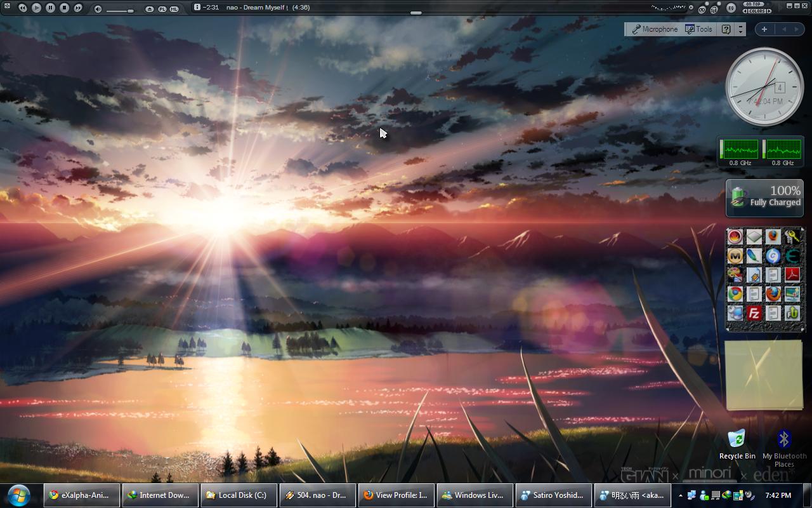Screen dimensions: 812x508
Task: Expand the language bar options dropdown
Action: point(740,29)
